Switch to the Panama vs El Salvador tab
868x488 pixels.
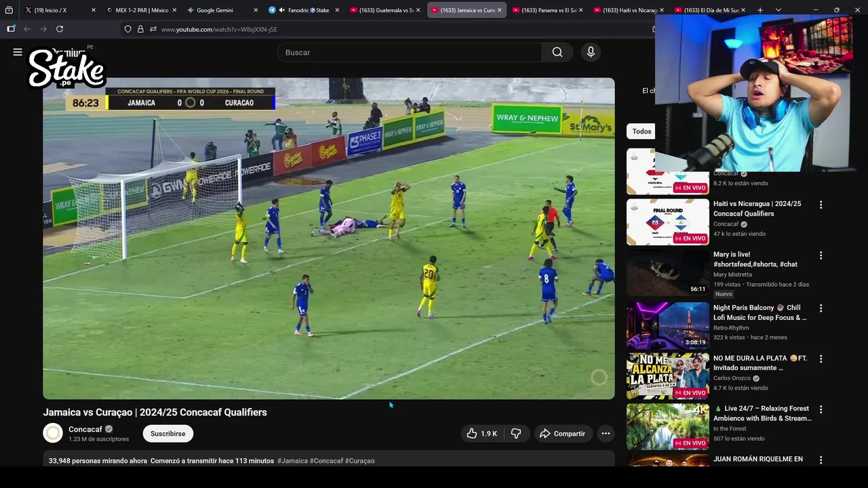547,10
